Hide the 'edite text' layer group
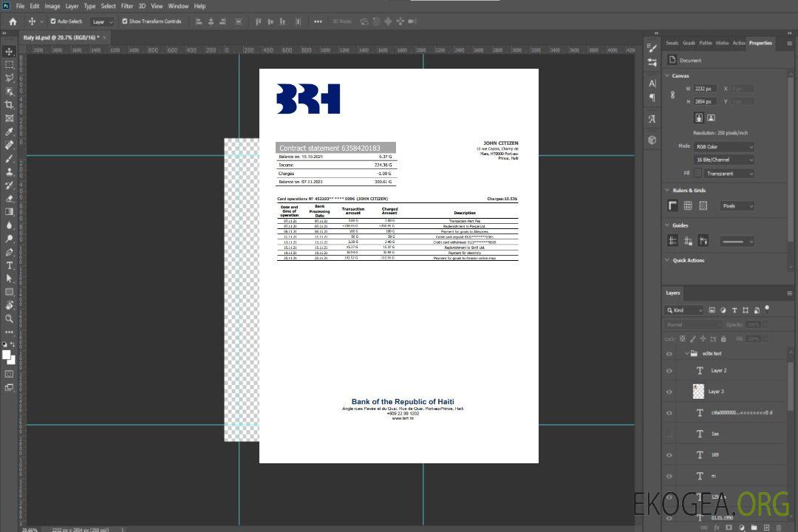 coord(669,354)
